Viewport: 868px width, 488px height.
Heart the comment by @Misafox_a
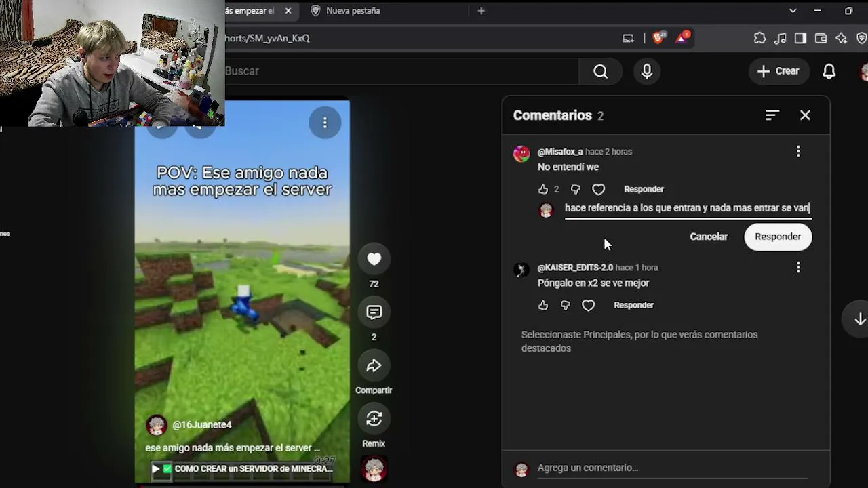598,189
